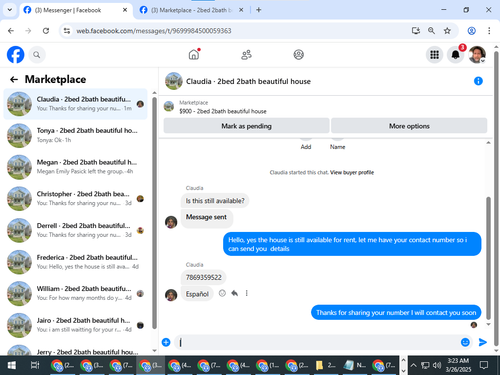Viewport: 500px width, 375px height.
Task: Open the volume control in system tray
Action: point(437,365)
